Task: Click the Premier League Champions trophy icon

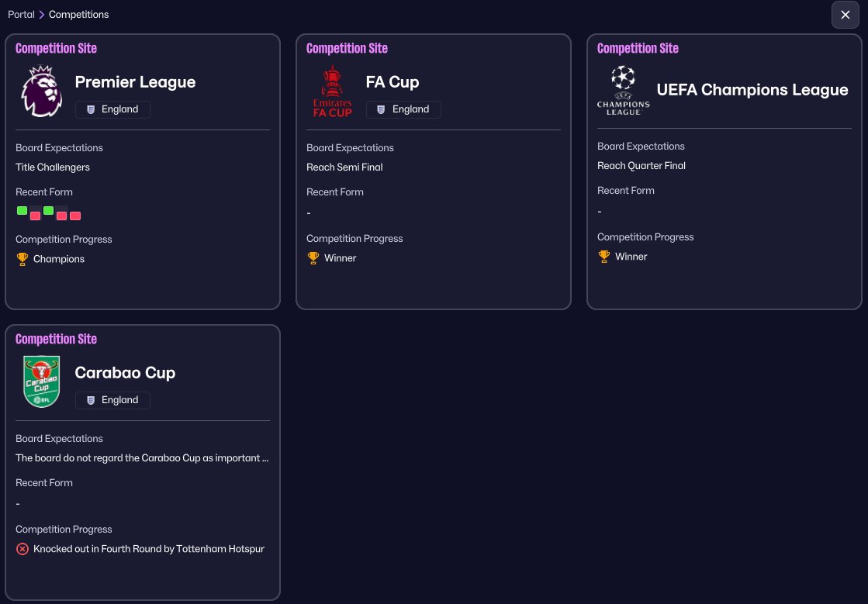Action: [22, 259]
